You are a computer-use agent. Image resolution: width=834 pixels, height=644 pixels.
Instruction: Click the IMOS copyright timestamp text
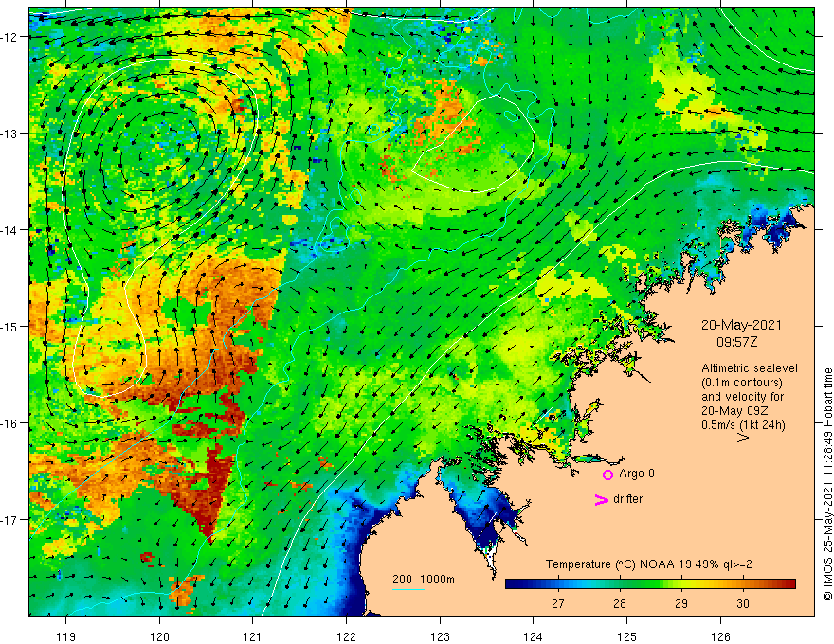click(x=827, y=484)
